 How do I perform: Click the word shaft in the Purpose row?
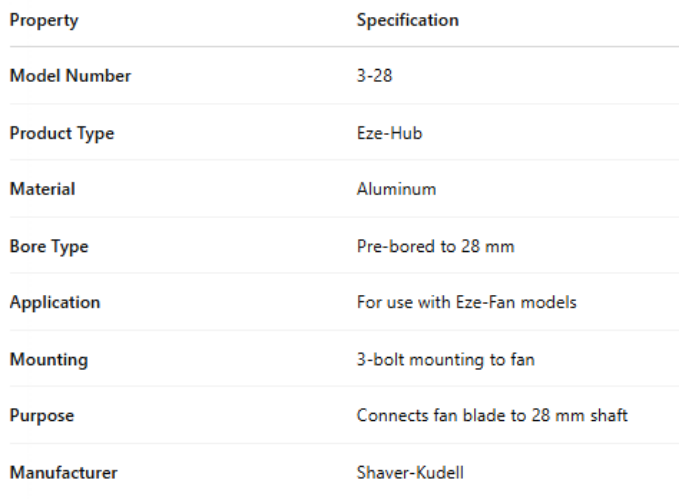609,416
